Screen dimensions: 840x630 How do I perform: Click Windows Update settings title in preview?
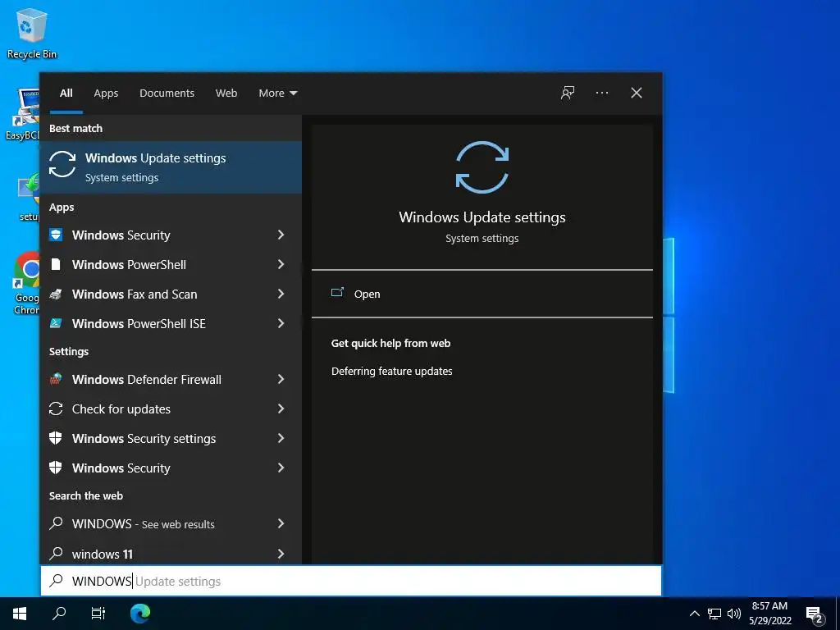[x=482, y=217]
